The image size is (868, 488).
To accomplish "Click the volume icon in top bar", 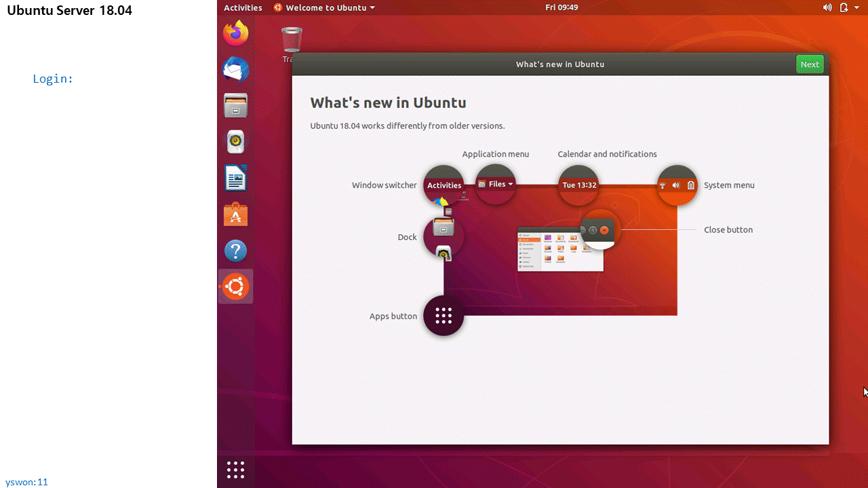I will pos(827,7).
